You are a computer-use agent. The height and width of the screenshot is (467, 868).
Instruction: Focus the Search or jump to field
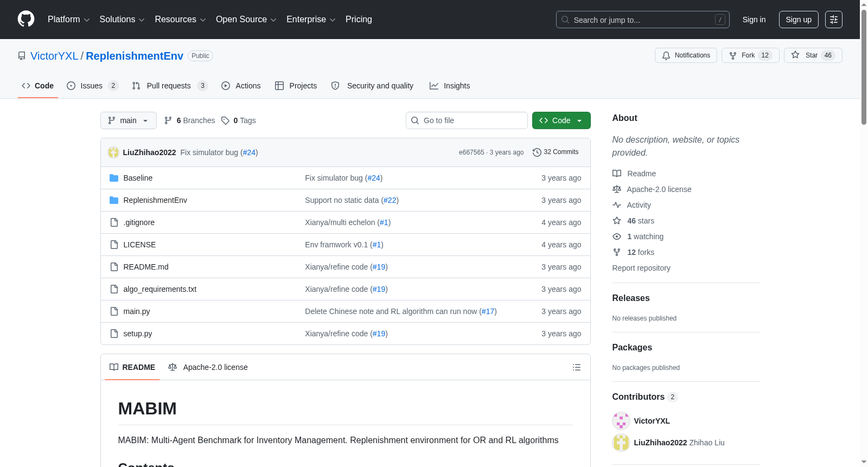643,20
